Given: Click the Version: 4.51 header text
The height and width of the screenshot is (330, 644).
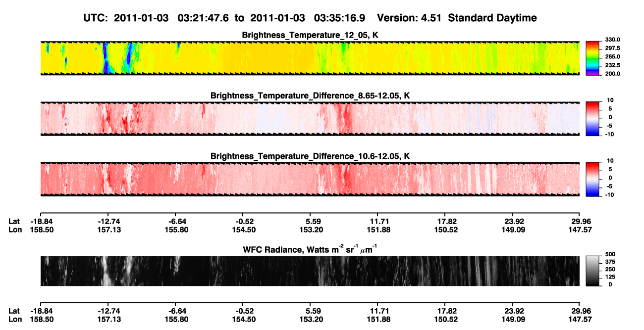Looking at the screenshot, I should tap(408, 18).
